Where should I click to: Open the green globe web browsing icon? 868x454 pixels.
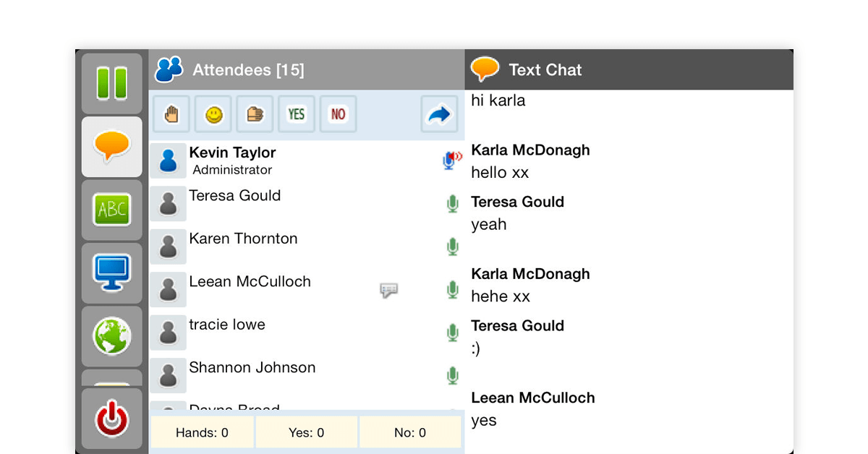pos(111,335)
